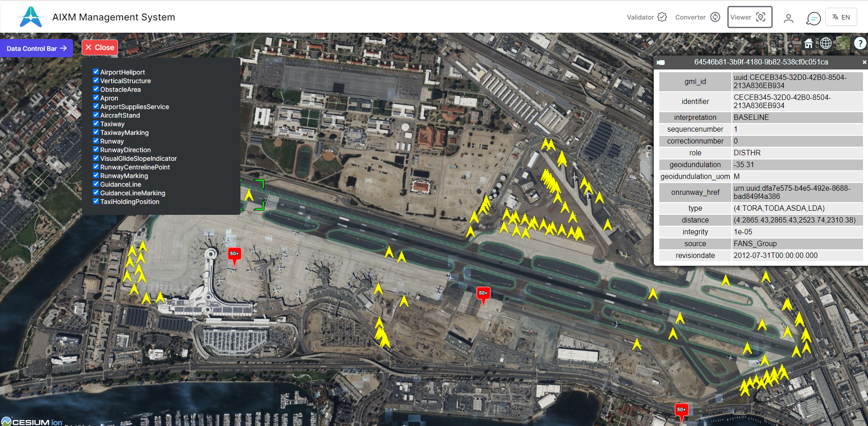
Task: Click the user account profile icon
Action: point(789,18)
